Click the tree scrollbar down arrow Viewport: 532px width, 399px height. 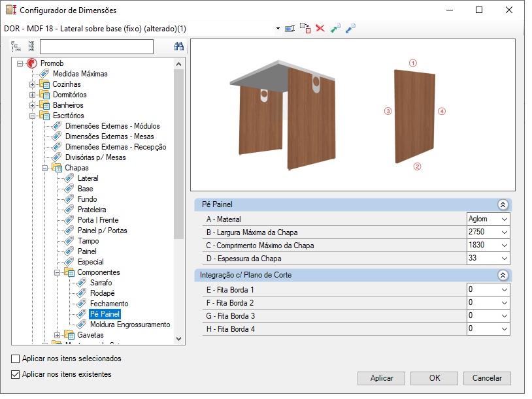[x=179, y=339]
